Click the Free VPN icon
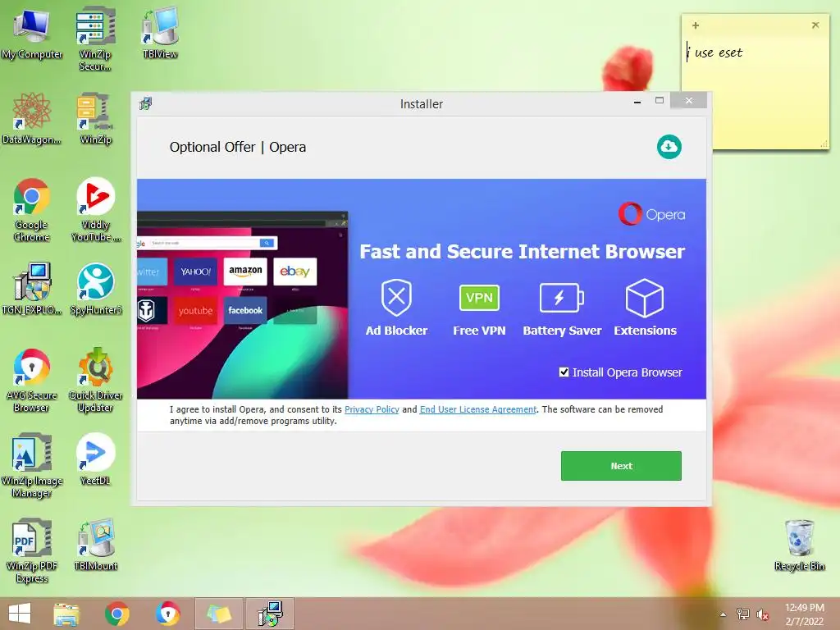The image size is (840, 630). pyautogui.click(x=479, y=298)
